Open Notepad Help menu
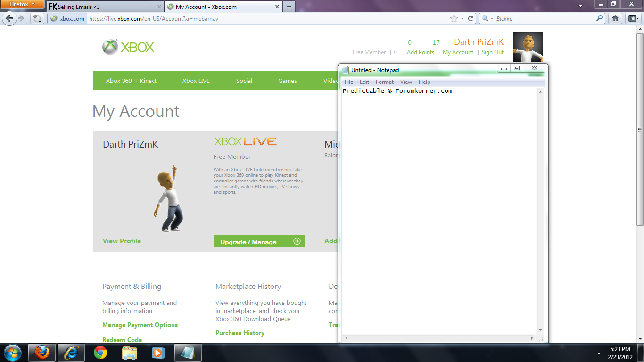Screen dimensions: 644x362 coord(424,82)
